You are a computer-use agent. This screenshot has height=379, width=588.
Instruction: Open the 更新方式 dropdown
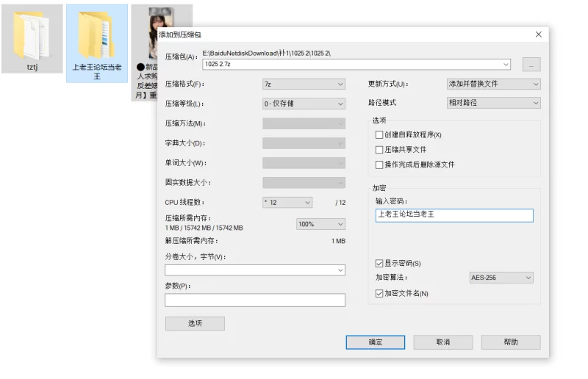493,84
